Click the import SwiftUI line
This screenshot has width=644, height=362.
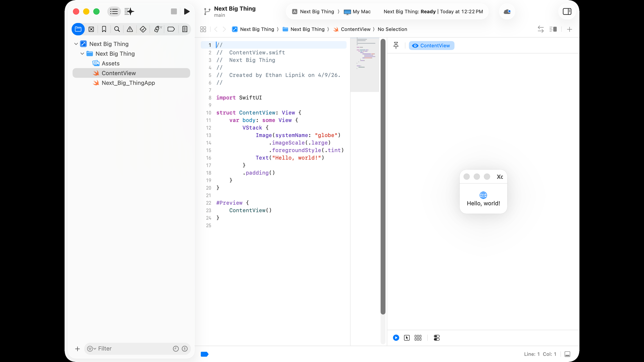pyautogui.click(x=239, y=98)
